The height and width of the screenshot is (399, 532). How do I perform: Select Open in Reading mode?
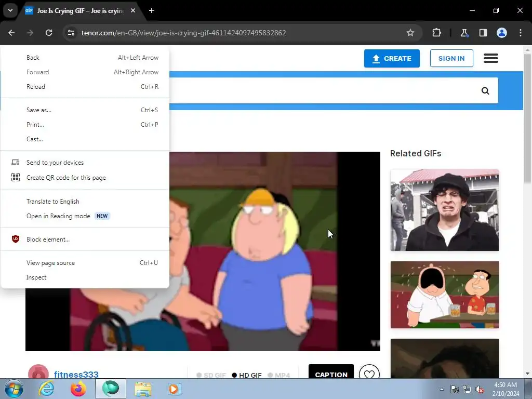(85, 216)
